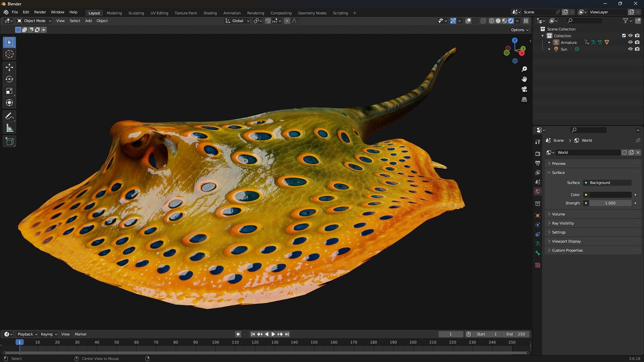Select the Rotate tool

point(9,79)
